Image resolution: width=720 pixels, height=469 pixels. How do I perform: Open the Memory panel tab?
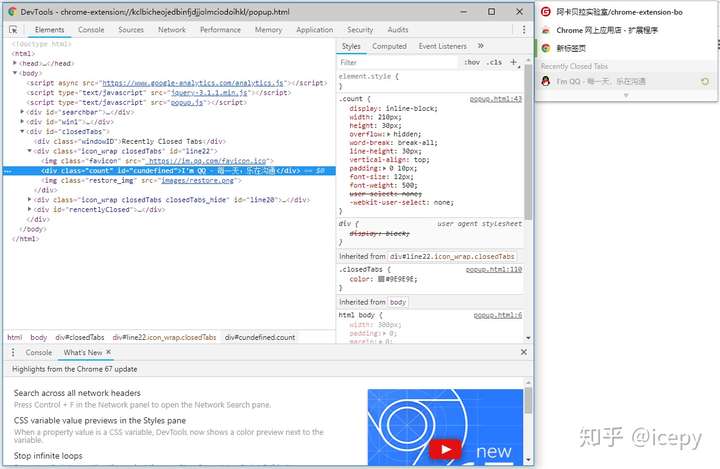point(268,30)
